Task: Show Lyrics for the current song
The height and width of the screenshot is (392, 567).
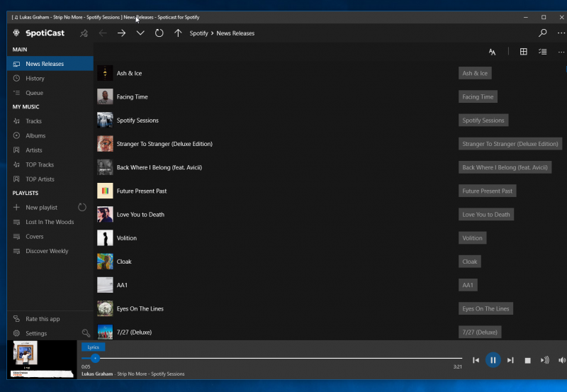Action: pyautogui.click(x=93, y=347)
